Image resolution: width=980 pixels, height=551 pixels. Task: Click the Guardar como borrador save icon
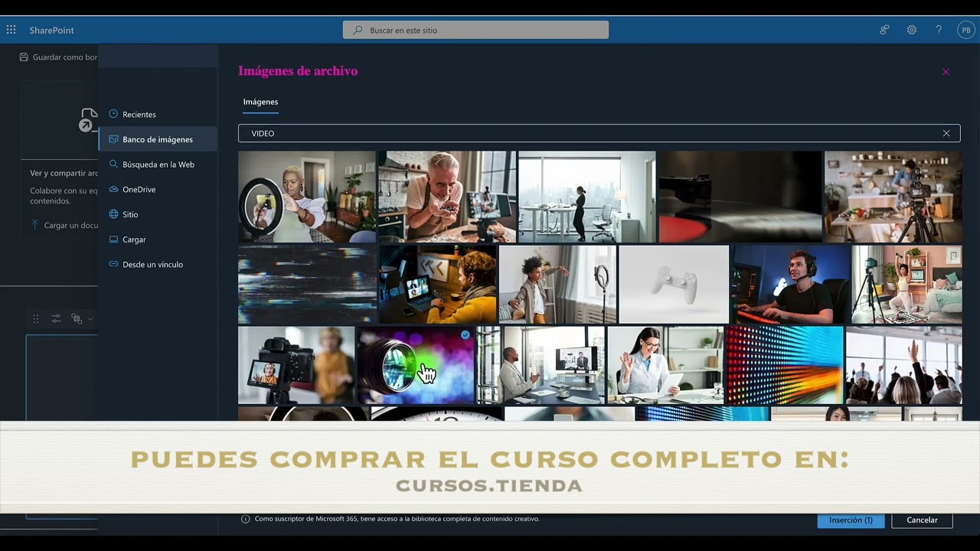[24, 57]
